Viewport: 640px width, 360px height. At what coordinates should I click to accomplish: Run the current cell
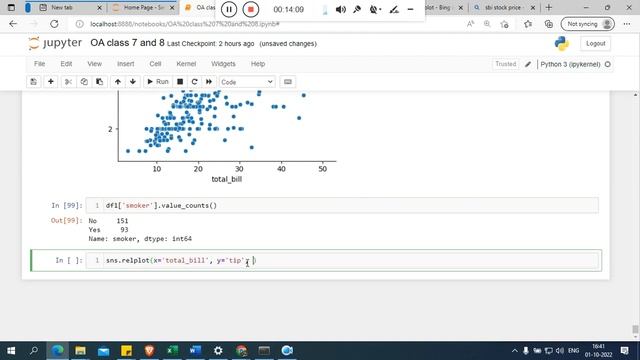158,82
